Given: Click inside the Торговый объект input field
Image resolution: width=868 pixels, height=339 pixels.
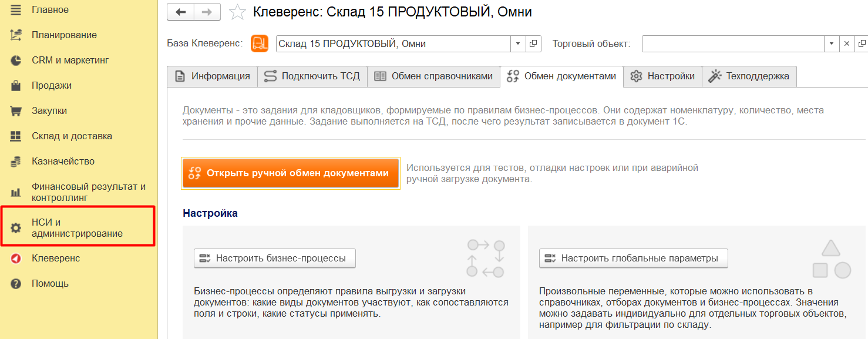Looking at the screenshot, I should tap(733, 43).
